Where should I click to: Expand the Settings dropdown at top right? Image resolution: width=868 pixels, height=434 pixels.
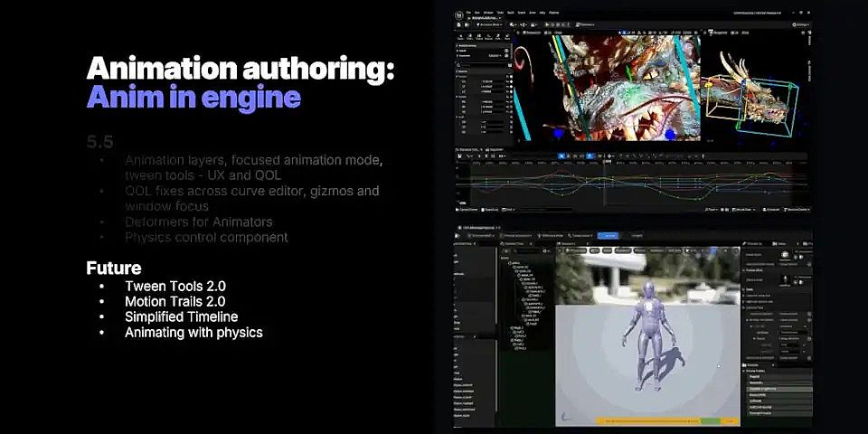(x=799, y=24)
